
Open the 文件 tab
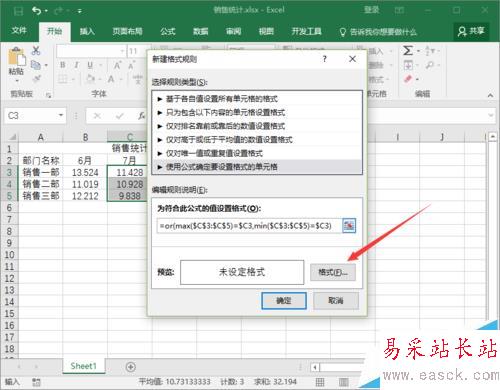click(19, 31)
